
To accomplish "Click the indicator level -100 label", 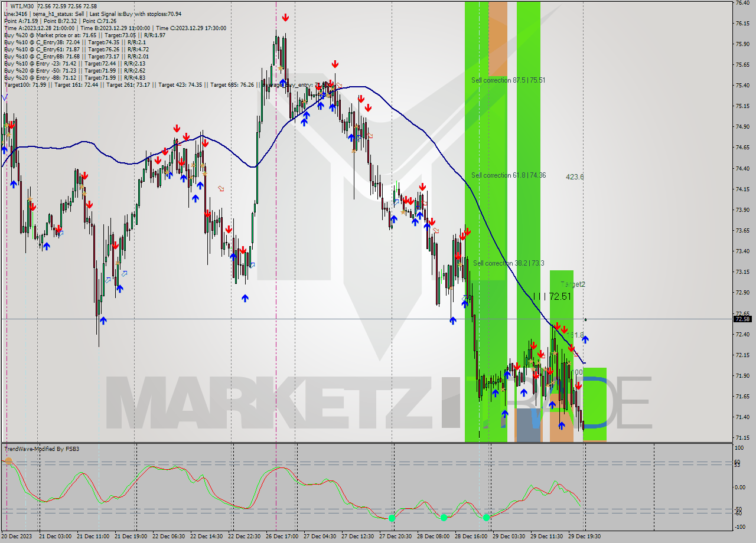I will [x=740, y=526].
